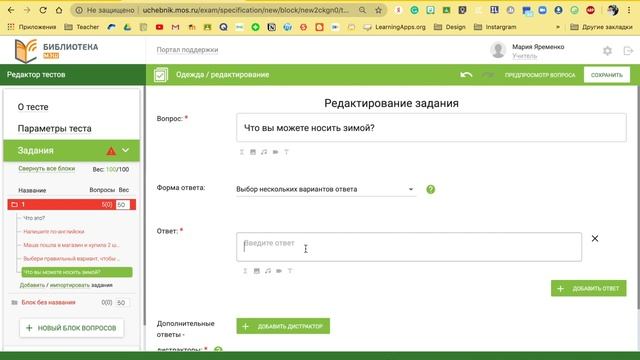
Task: Select Задания section in sidebar
Action: click(71, 151)
